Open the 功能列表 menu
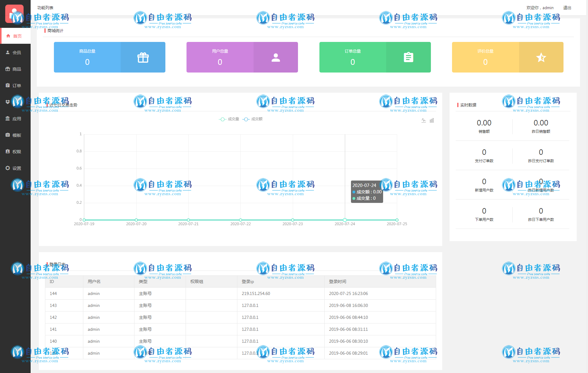588x373 pixels. pyautogui.click(x=45, y=8)
